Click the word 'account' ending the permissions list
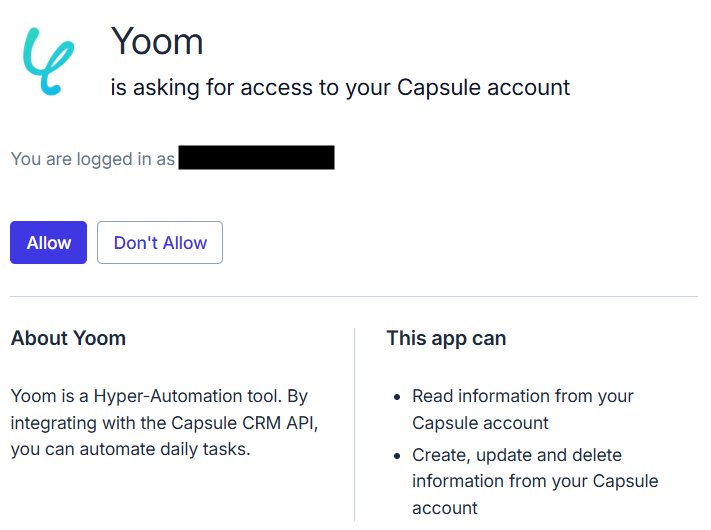This screenshot has height=530, width=711. pyautogui.click(x=445, y=508)
